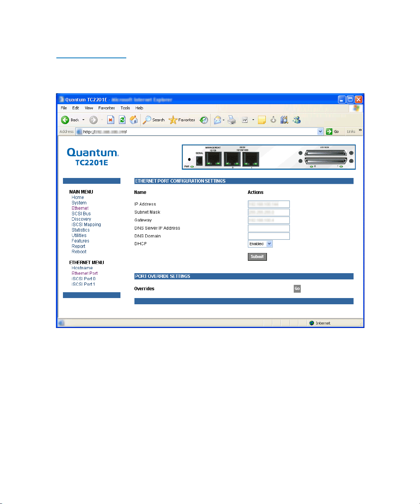
Task: Open the SCSI Bus menu link
Action: 81,214
